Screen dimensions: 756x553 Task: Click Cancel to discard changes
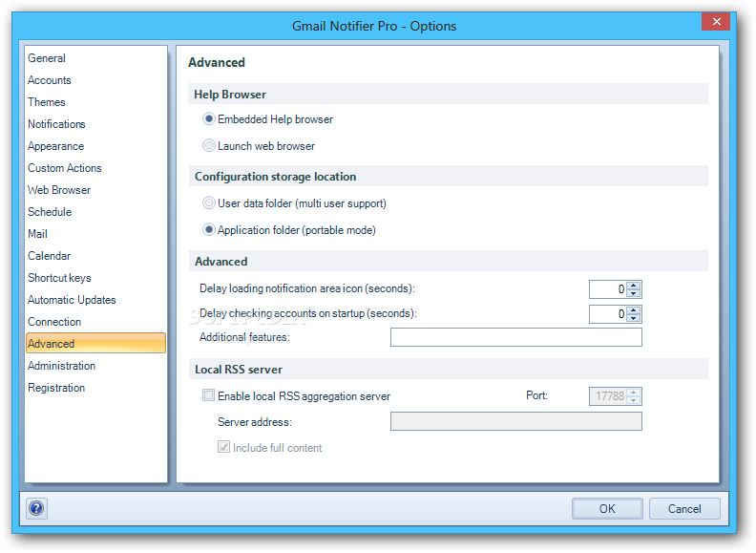684,509
